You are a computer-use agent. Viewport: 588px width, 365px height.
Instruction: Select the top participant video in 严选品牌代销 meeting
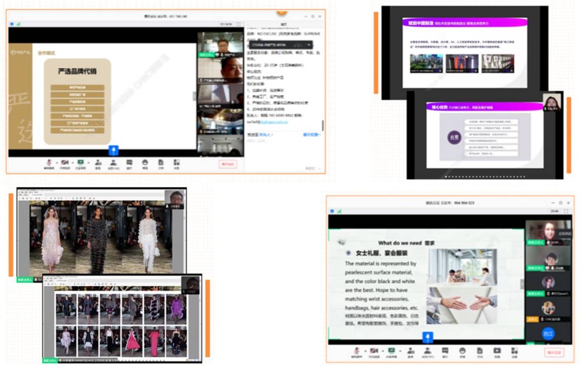(221, 44)
